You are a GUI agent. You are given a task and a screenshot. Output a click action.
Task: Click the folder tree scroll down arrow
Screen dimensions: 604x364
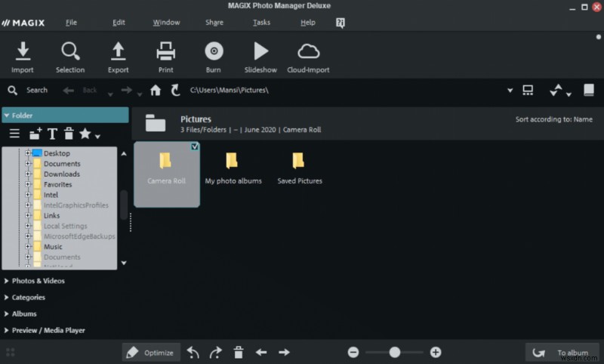[x=124, y=263]
